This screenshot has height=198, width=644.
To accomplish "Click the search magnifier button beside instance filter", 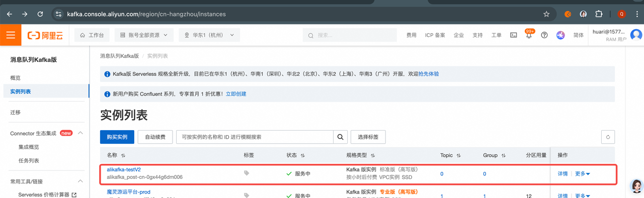I will click(x=341, y=137).
